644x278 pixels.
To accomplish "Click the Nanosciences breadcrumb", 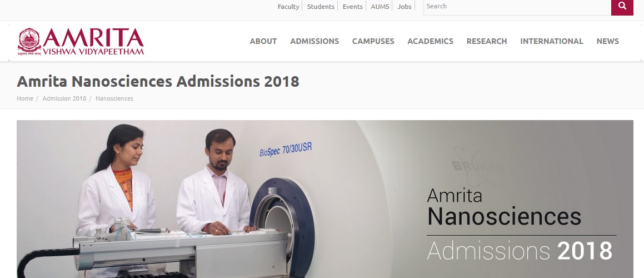I will pyautogui.click(x=114, y=98).
